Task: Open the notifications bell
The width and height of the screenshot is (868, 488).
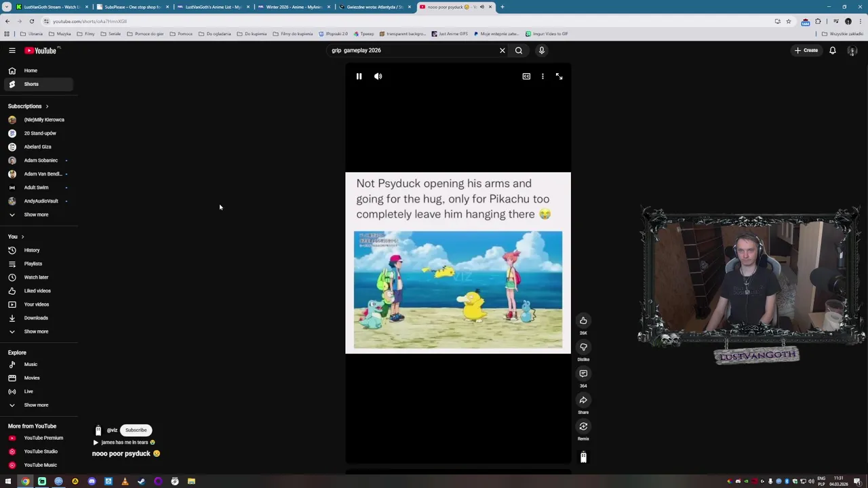Action: (x=833, y=50)
